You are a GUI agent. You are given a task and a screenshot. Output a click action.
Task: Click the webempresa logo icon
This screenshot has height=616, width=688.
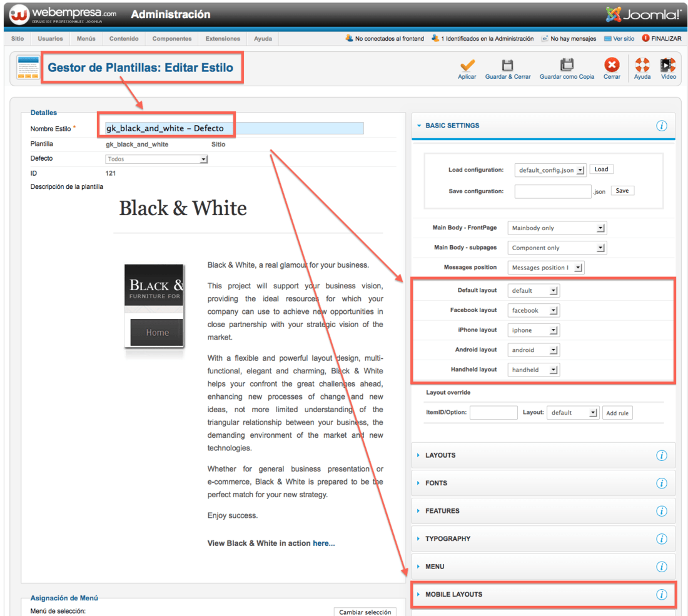19,14
